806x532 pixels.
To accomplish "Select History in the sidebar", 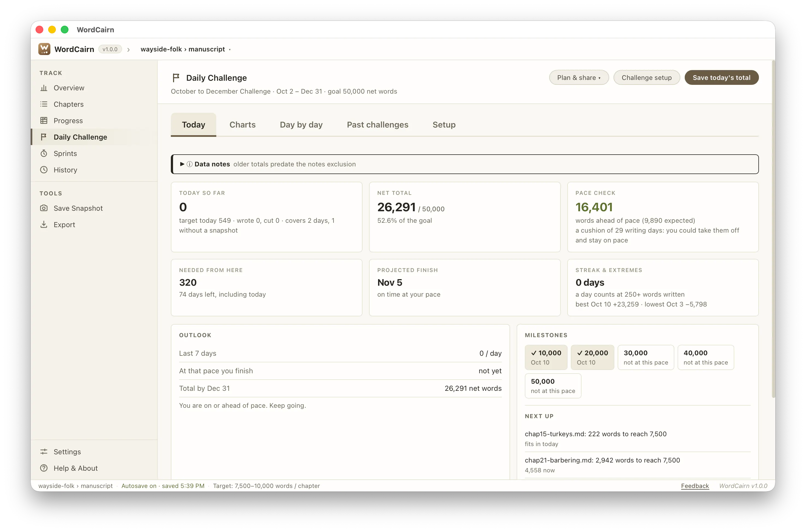I will pyautogui.click(x=94, y=170).
